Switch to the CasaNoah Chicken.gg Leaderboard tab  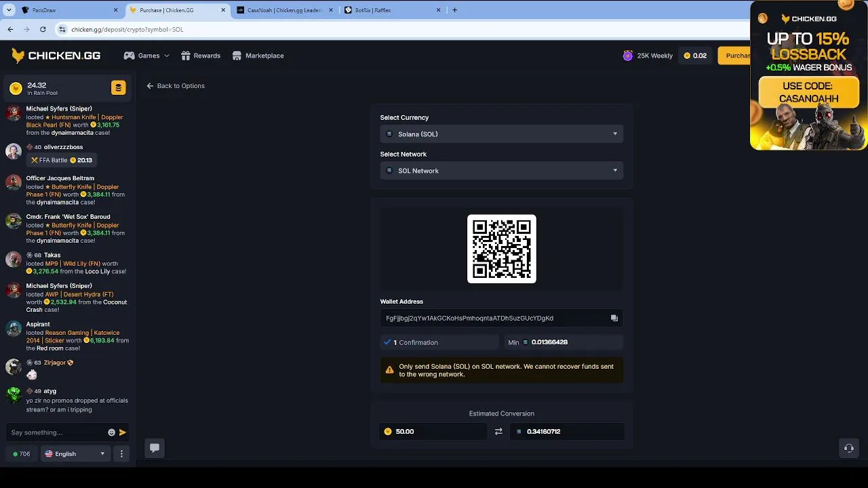[285, 10]
